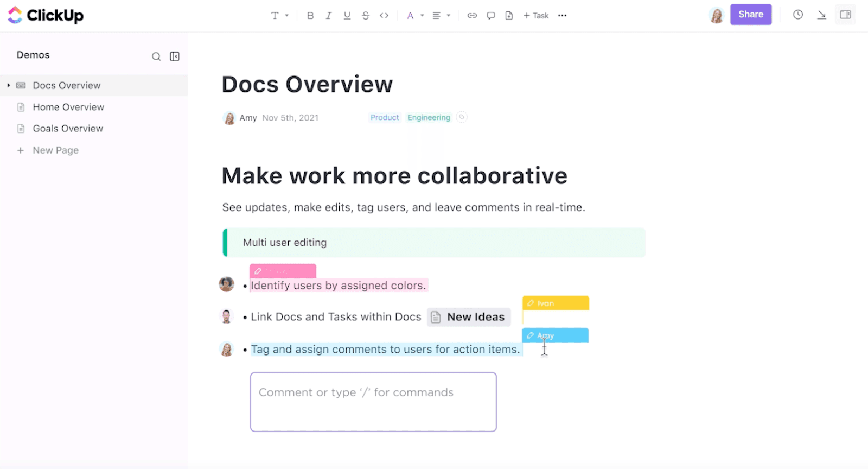
Task: Add a comment using the toolbar speech bubble
Action: [x=490, y=16]
